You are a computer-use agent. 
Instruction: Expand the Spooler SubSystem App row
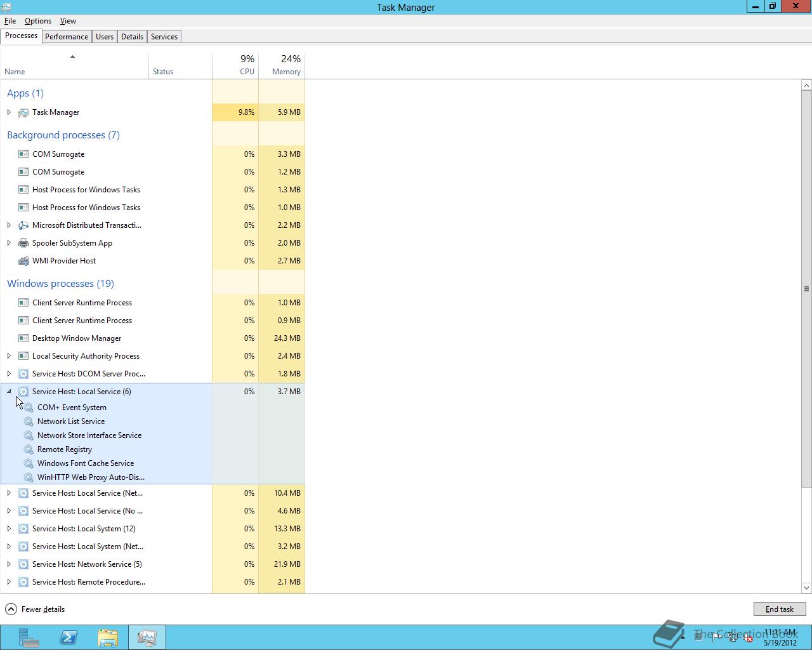pyautogui.click(x=9, y=243)
